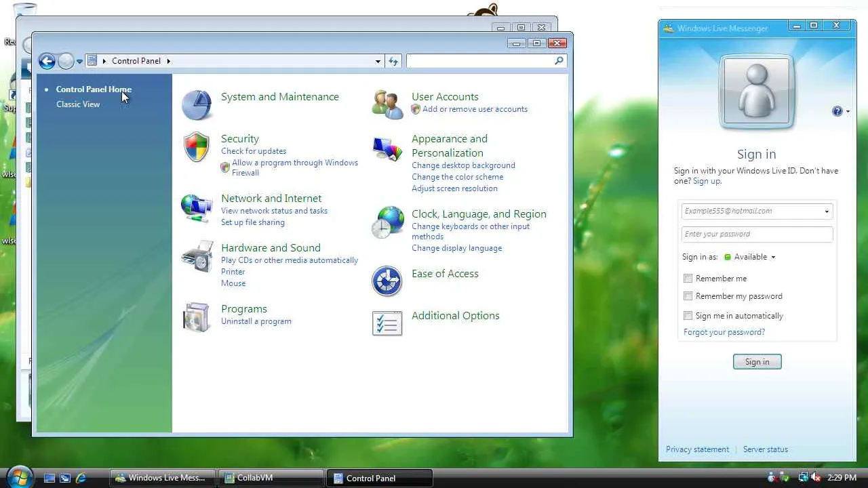868x488 pixels.
Task: Expand the address bar history dropdown
Action: point(378,61)
